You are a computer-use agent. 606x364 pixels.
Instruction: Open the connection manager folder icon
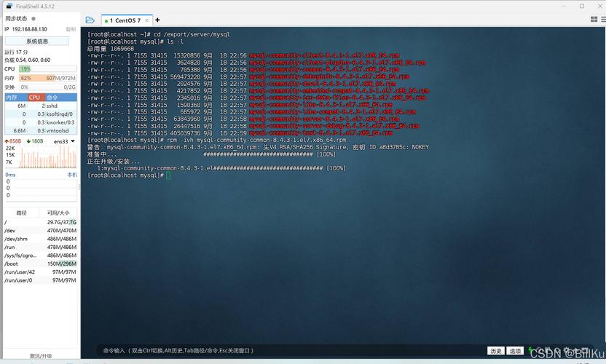90,20
